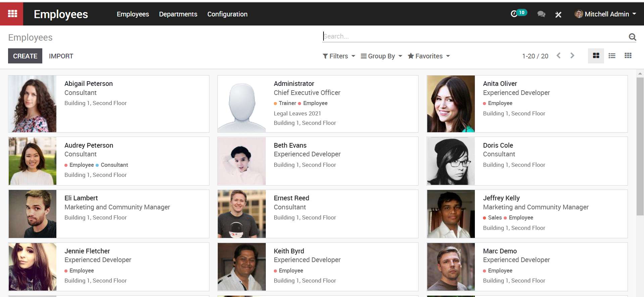Open the Favorites dropdown
This screenshot has height=297, width=644.
coord(429,56)
